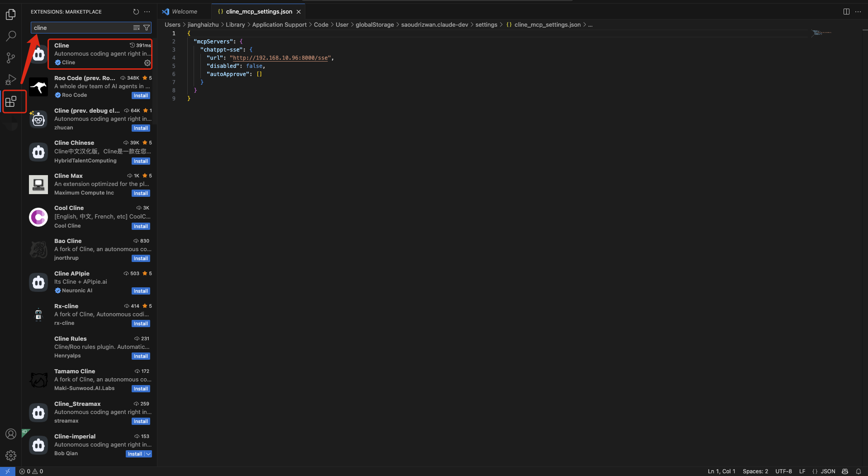
Task: Click line number 5 in the gutter
Action: 174,66
